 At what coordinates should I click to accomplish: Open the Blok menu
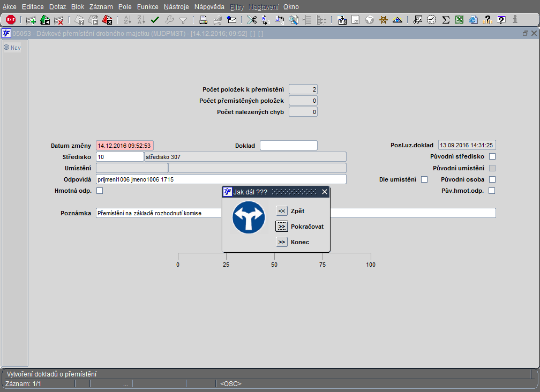coord(78,7)
